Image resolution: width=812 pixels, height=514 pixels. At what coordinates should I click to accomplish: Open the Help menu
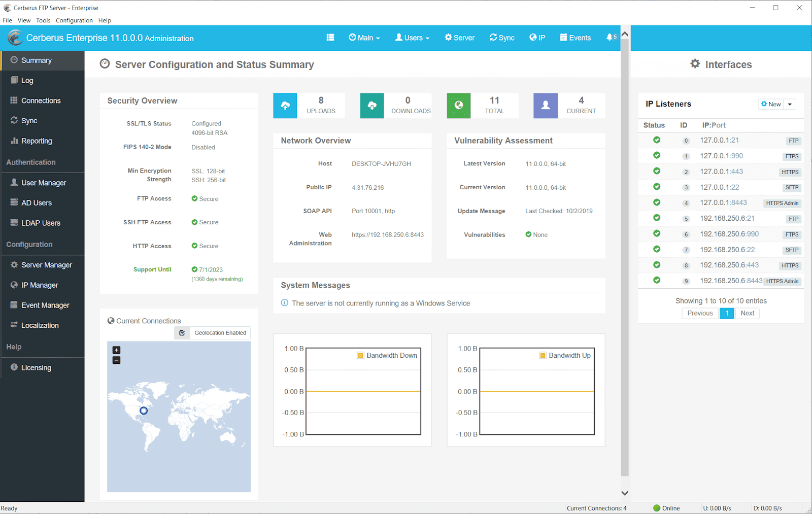(x=105, y=20)
